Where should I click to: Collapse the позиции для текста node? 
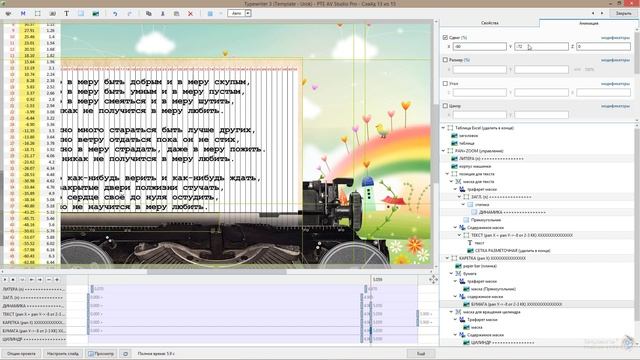pyautogui.click(x=447, y=174)
